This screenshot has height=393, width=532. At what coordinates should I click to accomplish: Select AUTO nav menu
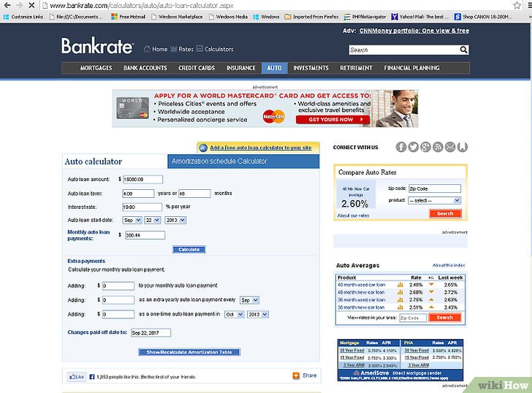tap(274, 68)
